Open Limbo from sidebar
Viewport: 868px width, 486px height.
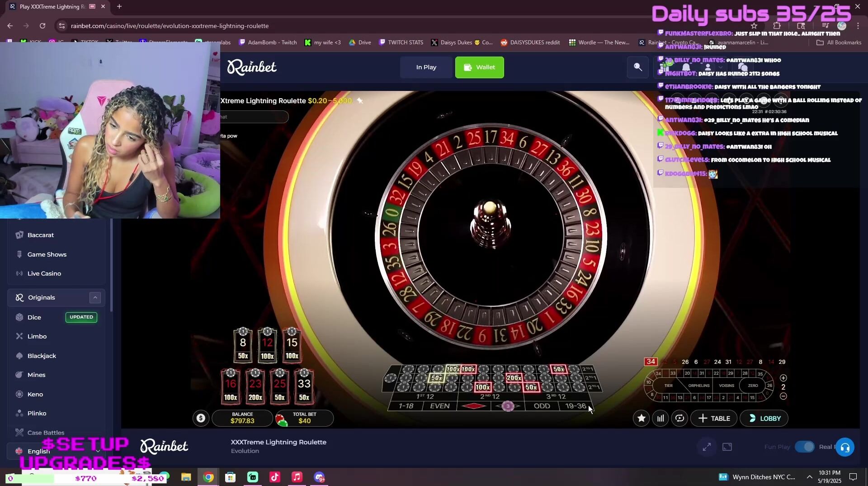coord(37,337)
